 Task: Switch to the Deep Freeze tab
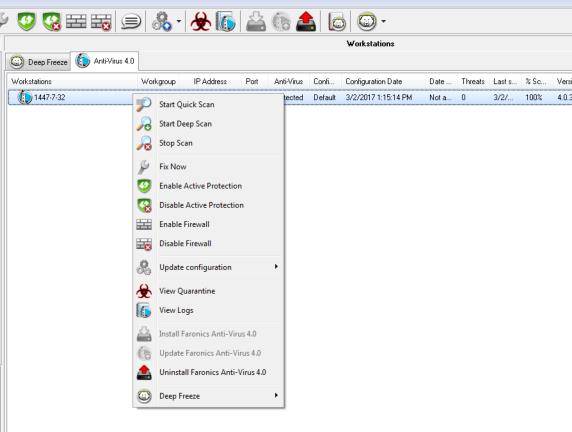tap(38, 62)
